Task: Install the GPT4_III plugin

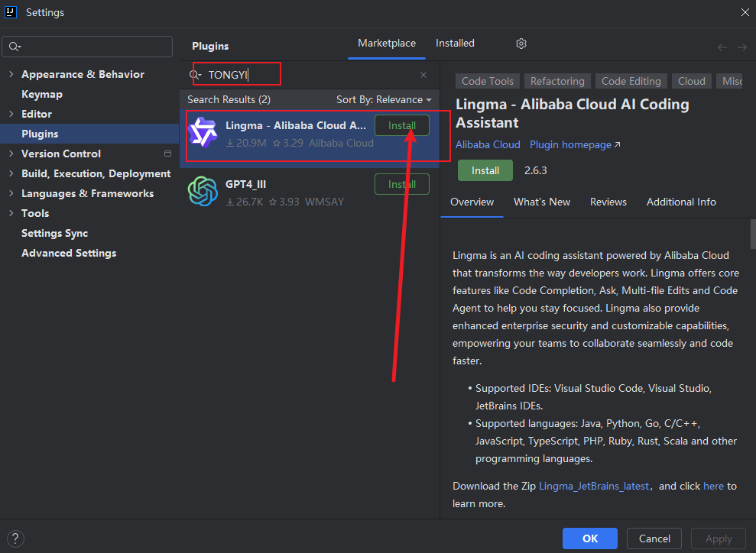Action: click(402, 184)
